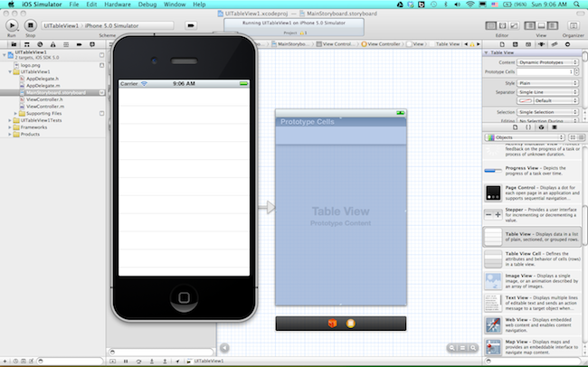Collapse the UITableView1 project root

point(5,55)
